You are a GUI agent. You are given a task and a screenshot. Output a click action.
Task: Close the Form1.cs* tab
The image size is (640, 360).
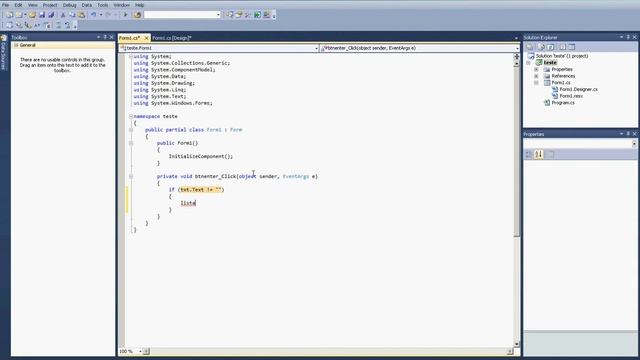click(146, 38)
